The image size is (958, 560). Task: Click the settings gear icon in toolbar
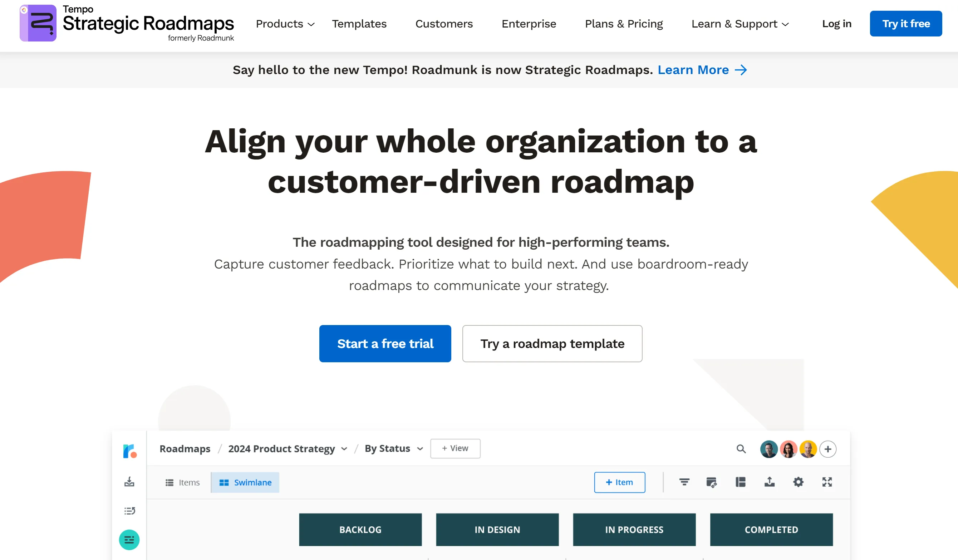[798, 482]
